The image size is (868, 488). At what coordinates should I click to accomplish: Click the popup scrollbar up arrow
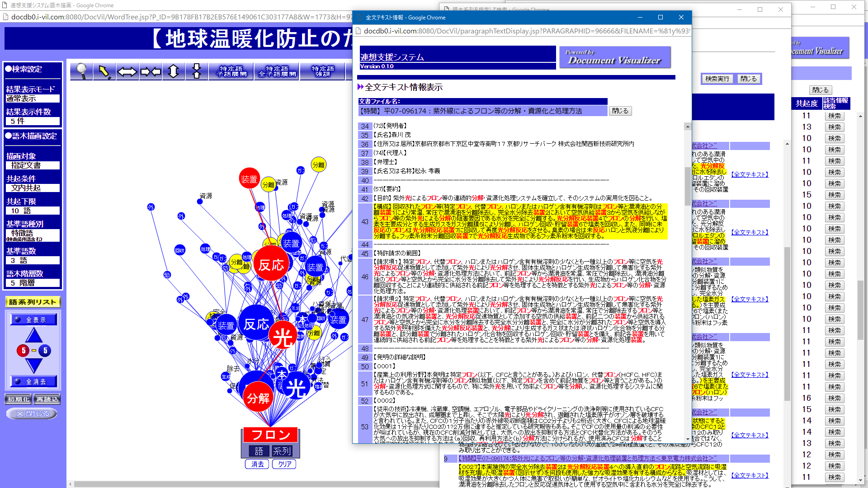(x=688, y=127)
